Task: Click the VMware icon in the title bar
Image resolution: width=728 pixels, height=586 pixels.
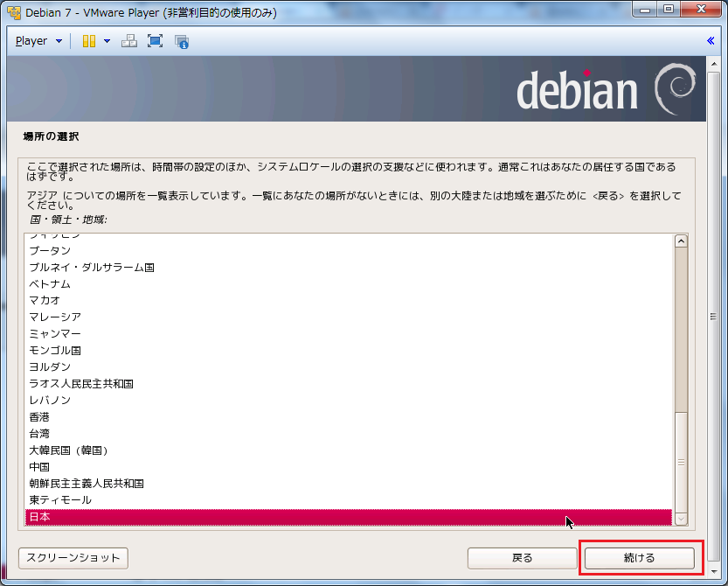Action: 14,13
